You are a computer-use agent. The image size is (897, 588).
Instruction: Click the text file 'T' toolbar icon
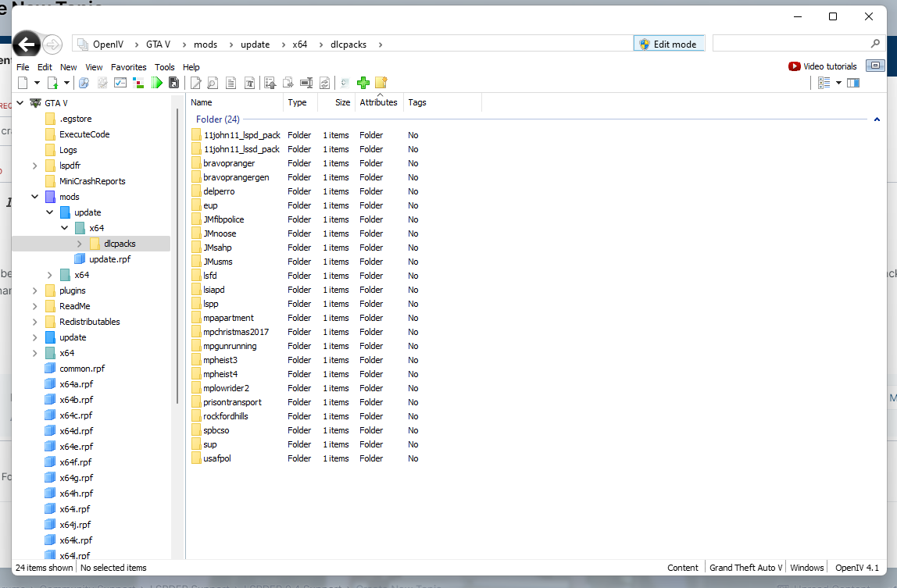point(250,83)
